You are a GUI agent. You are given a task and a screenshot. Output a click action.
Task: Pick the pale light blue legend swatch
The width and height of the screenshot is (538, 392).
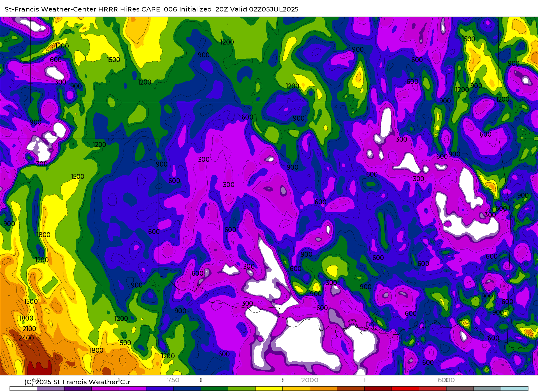coord(514,389)
